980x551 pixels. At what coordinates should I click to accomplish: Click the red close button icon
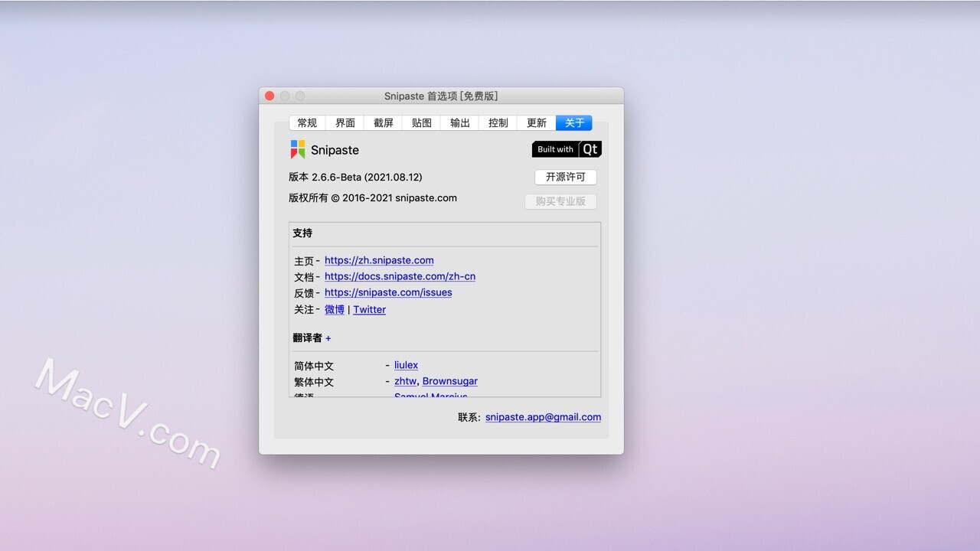point(269,95)
